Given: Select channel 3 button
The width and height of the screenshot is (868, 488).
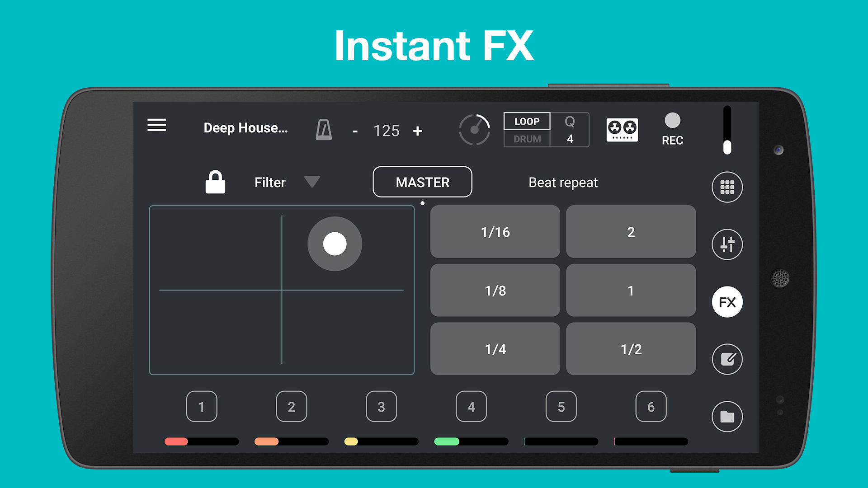Looking at the screenshot, I should click(x=381, y=407).
